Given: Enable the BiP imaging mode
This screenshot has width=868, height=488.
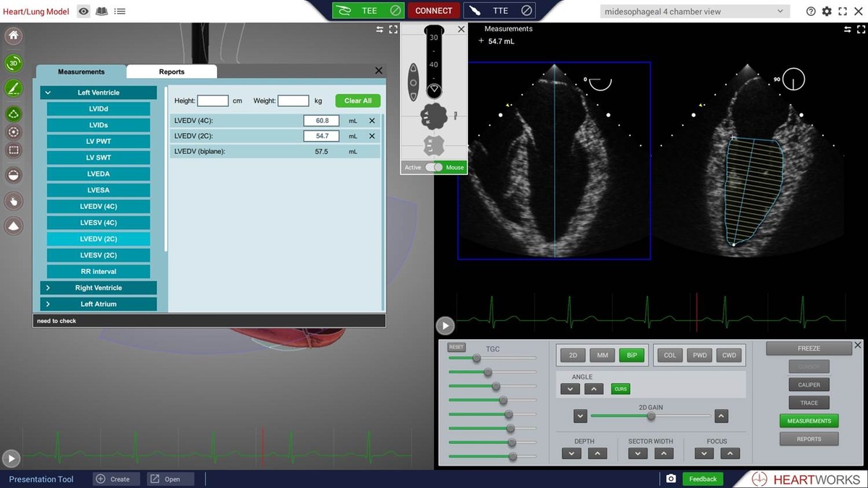Looking at the screenshot, I should coord(631,355).
